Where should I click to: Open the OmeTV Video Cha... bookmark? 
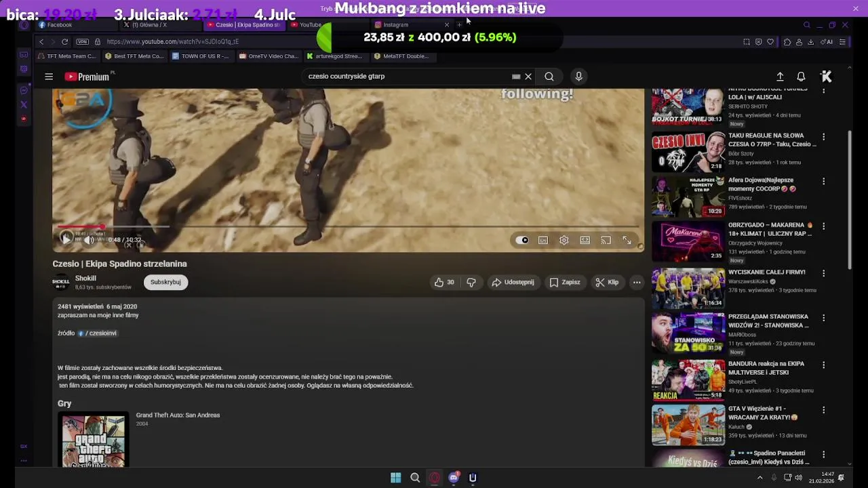click(268, 56)
